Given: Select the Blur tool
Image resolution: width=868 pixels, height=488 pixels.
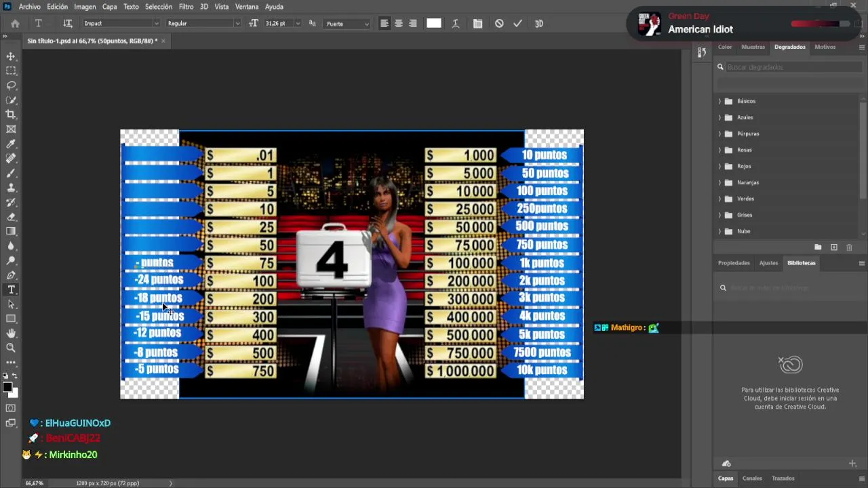Looking at the screenshot, I should [11, 246].
